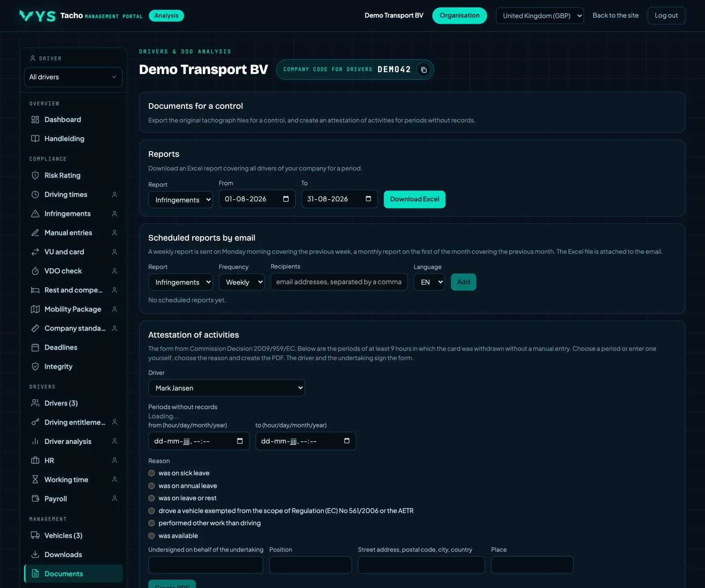Open Payroll in the sidebar
705x588 pixels.
(x=73, y=499)
